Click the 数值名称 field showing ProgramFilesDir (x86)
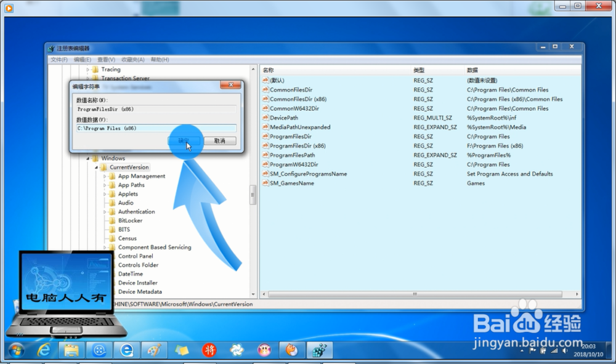The width and height of the screenshot is (616, 364). coord(156,109)
